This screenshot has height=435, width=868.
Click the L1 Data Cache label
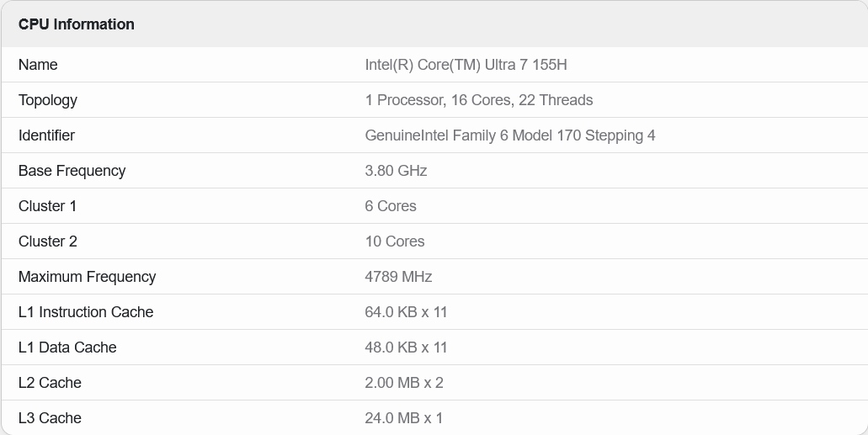(x=67, y=347)
